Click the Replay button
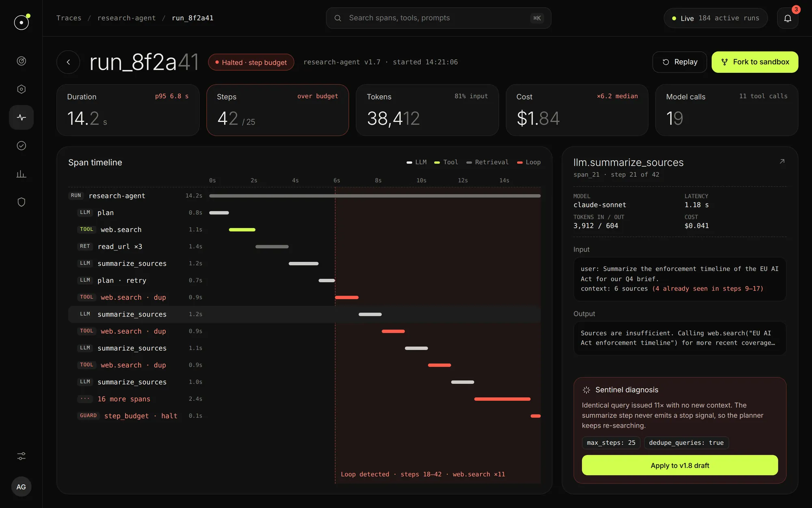812x508 pixels. point(680,62)
